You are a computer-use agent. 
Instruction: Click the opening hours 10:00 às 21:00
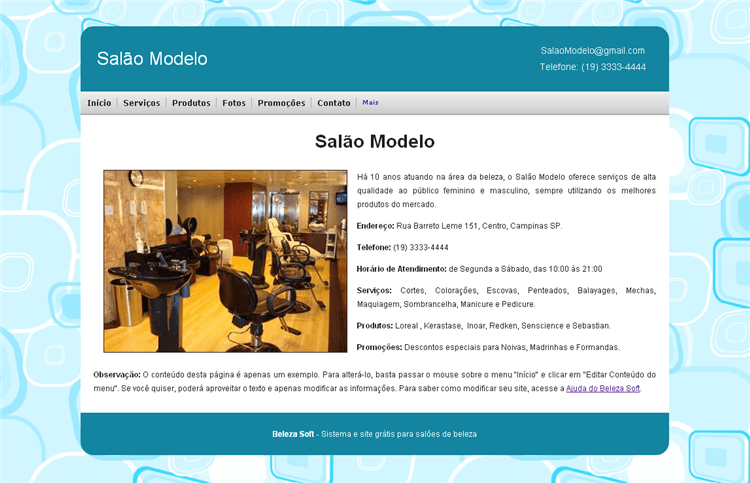click(x=575, y=269)
